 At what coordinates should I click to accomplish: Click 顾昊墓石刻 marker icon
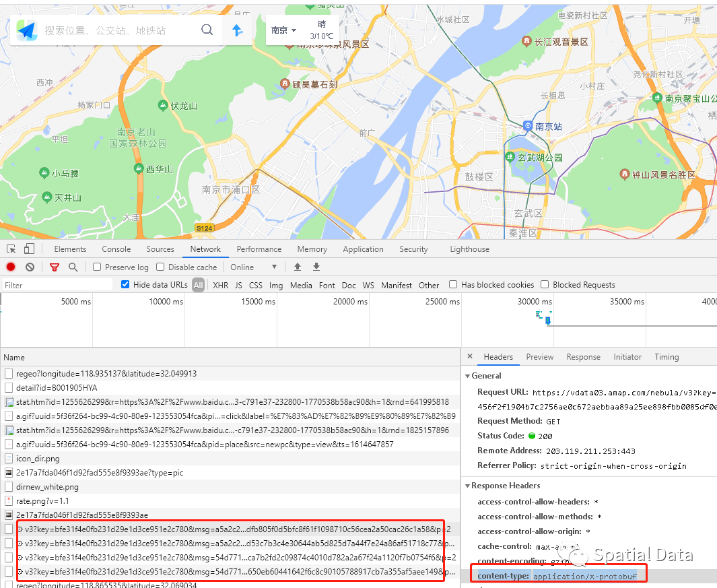pos(285,84)
